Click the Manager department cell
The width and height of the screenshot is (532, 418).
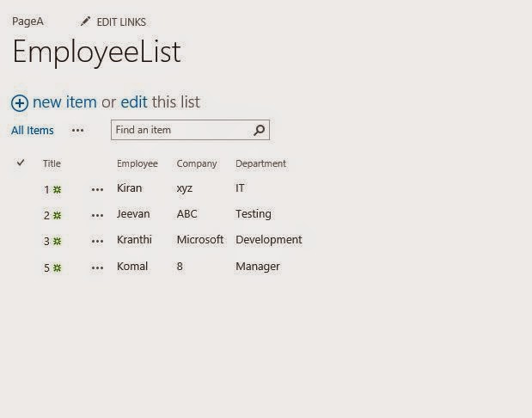pyautogui.click(x=258, y=267)
